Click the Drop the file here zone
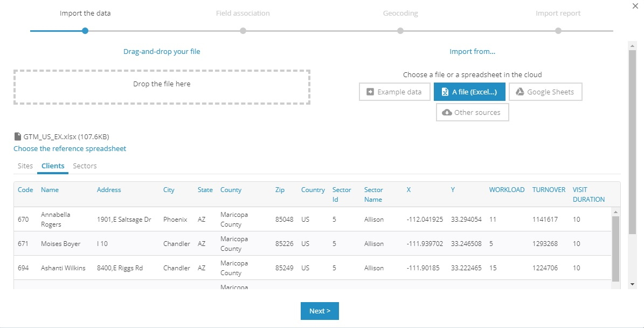644x328 pixels. click(162, 86)
